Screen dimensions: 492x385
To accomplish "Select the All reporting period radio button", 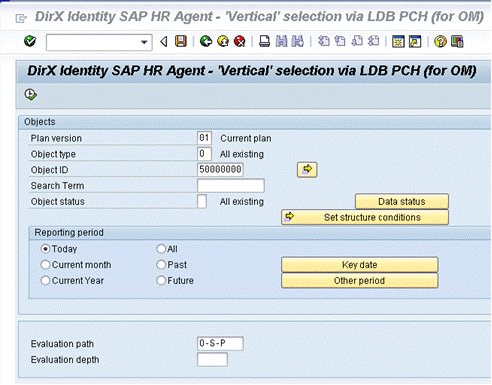I will click(161, 249).
